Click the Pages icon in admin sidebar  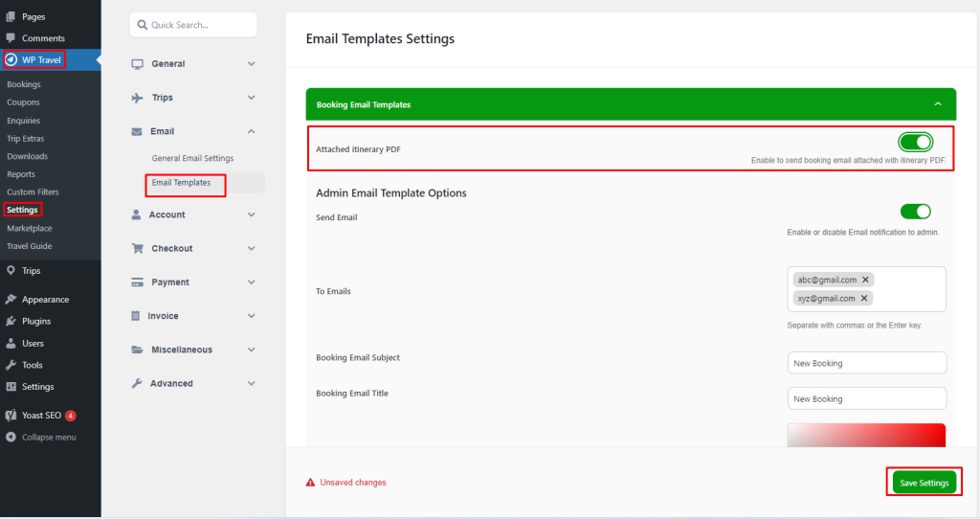tap(11, 17)
